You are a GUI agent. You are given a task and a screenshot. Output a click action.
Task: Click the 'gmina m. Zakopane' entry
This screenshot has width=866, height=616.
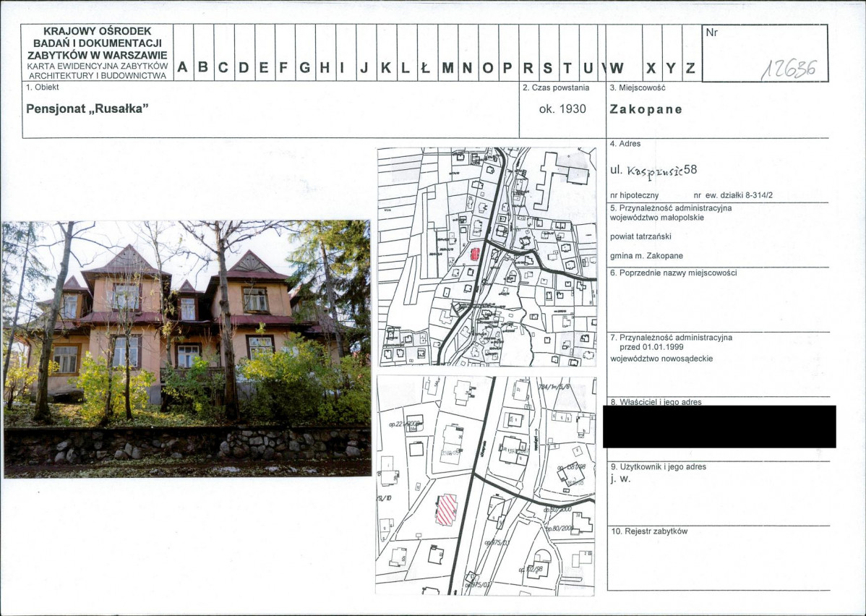(x=647, y=255)
